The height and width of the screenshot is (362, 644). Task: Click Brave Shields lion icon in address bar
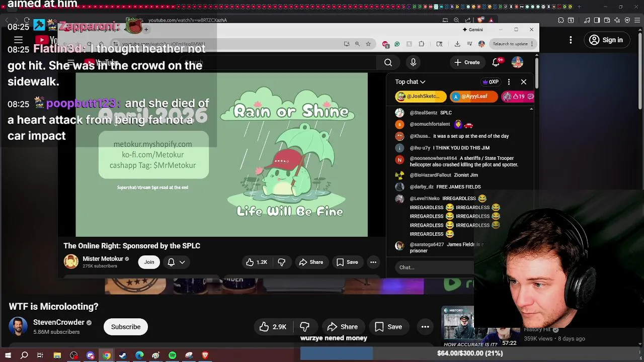[481, 20]
